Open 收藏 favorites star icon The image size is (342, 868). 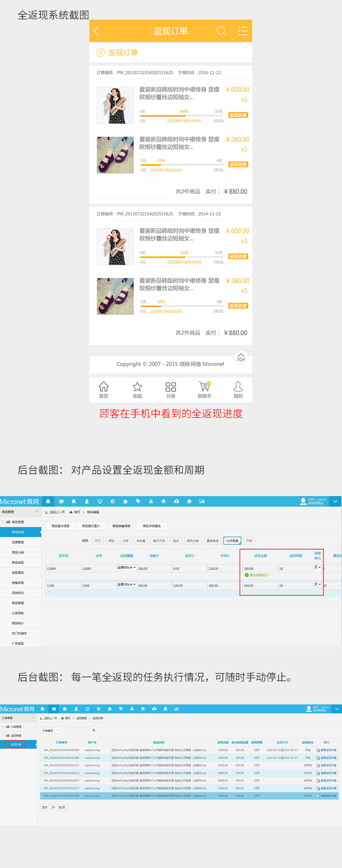click(x=137, y=389)
